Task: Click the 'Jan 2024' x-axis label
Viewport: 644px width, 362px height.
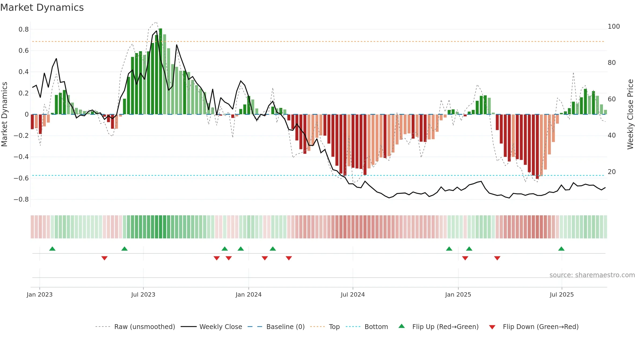Action: (249, 294)
